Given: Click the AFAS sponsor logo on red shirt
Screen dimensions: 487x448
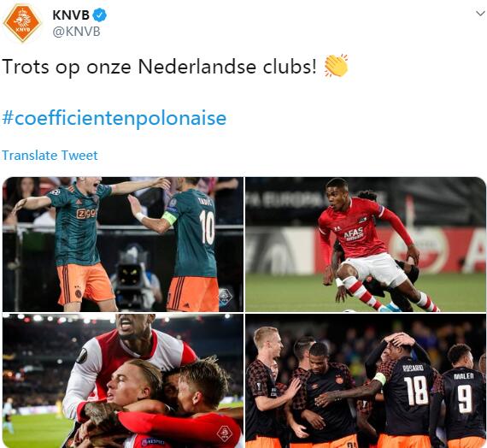Looking at the screenshot, I should click(354, 233).
